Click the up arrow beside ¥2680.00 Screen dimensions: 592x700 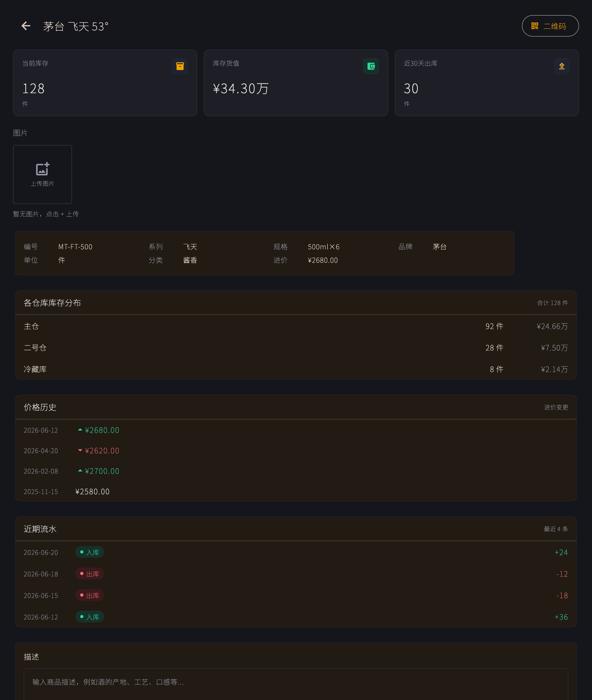click(x=80, y=430)
